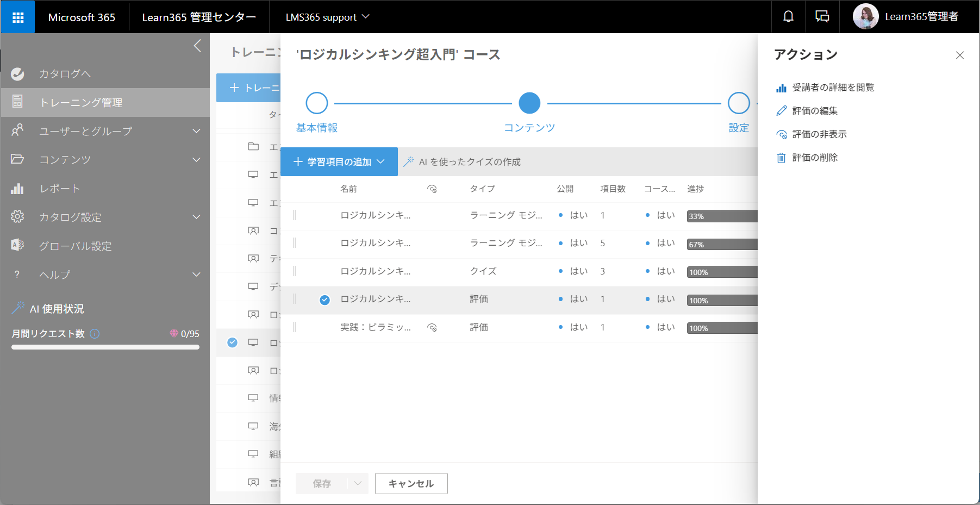Click the Learn365 管理センター header link
Screen dimensions: 980x505
(x=199, y=17)
